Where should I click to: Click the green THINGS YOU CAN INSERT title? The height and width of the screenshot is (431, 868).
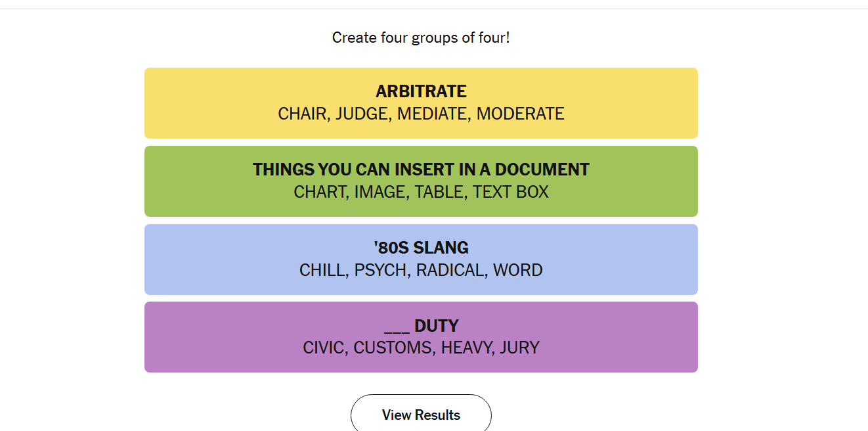click(x=421, y=169)
